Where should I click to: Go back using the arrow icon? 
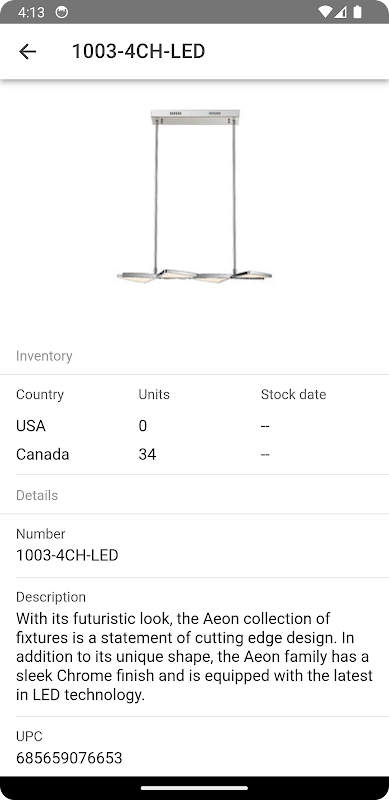[27, 51]
